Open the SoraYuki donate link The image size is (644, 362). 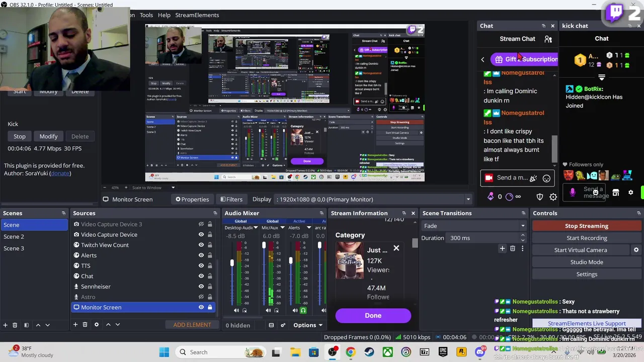60,173
